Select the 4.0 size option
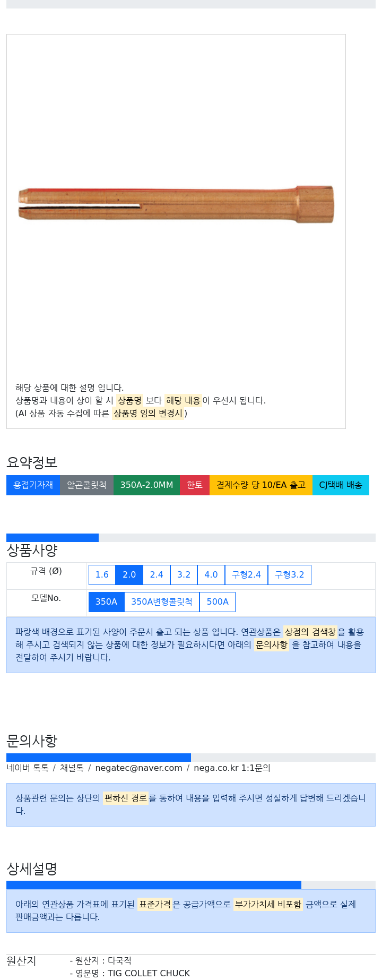 (211, 575)
